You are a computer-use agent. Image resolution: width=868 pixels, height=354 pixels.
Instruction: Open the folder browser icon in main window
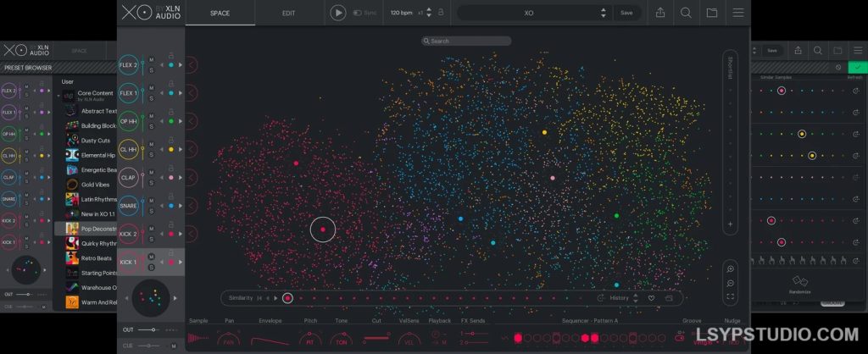click(x=712, y=13)
